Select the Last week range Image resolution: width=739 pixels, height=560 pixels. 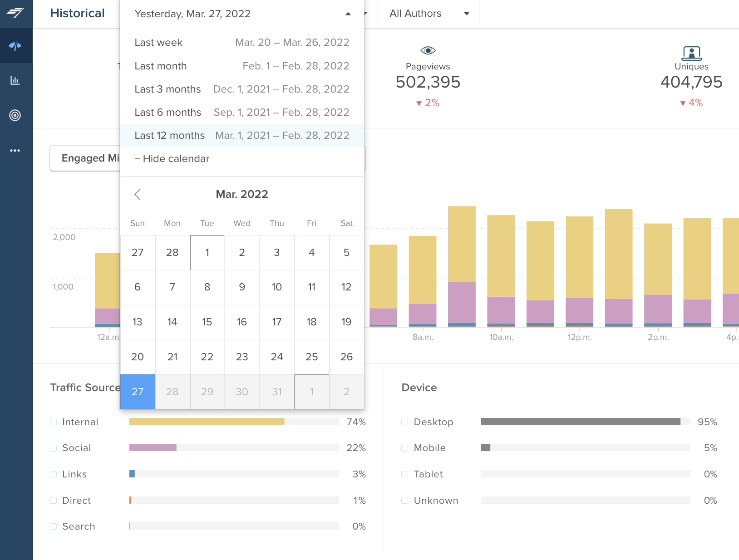pos(242,43)
